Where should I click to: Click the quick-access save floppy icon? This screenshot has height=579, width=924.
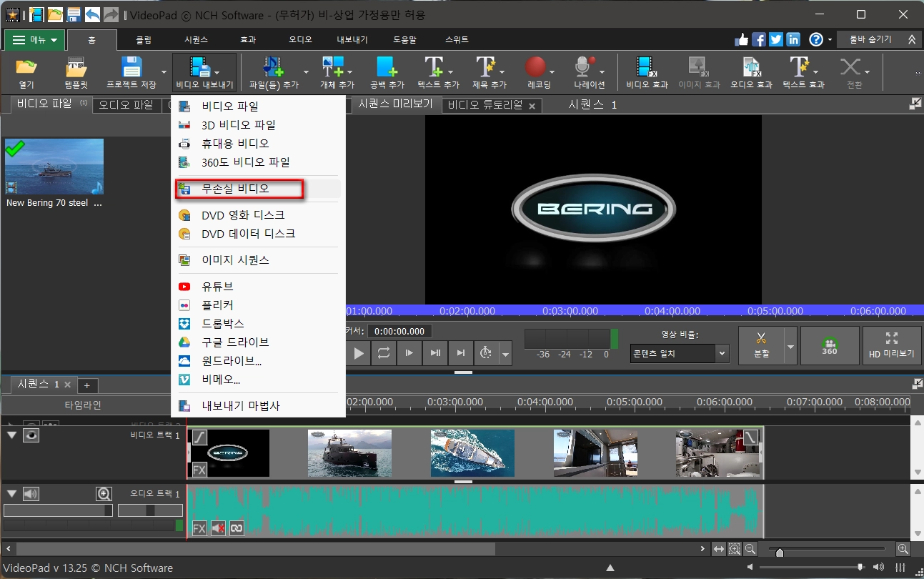tap(74, 14)
